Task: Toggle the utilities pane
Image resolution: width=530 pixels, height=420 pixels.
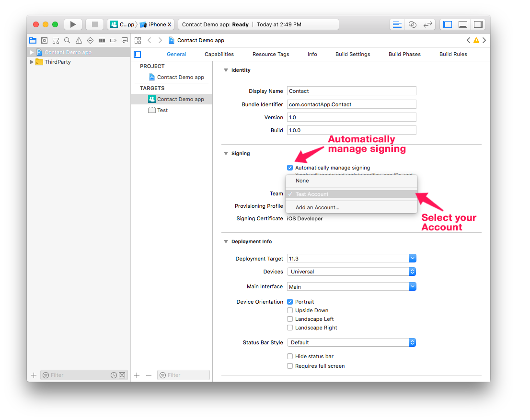Action: [x=478, y=24]
